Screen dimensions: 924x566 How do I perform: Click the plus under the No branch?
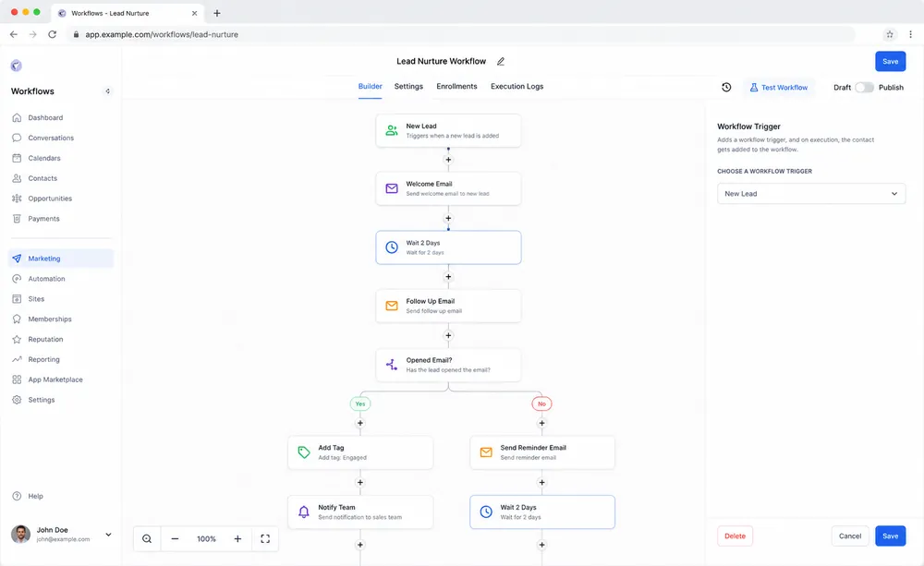click(x=541, y=423)
